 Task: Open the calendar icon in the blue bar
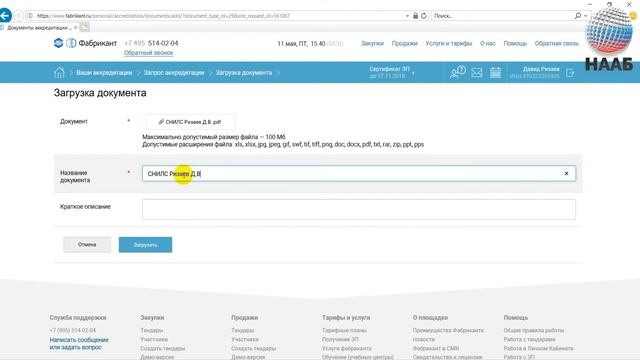click(x=496, y=73)
